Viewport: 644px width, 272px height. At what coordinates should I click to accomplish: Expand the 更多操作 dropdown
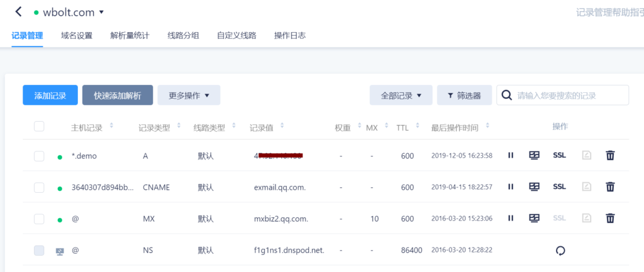[189, 95]
